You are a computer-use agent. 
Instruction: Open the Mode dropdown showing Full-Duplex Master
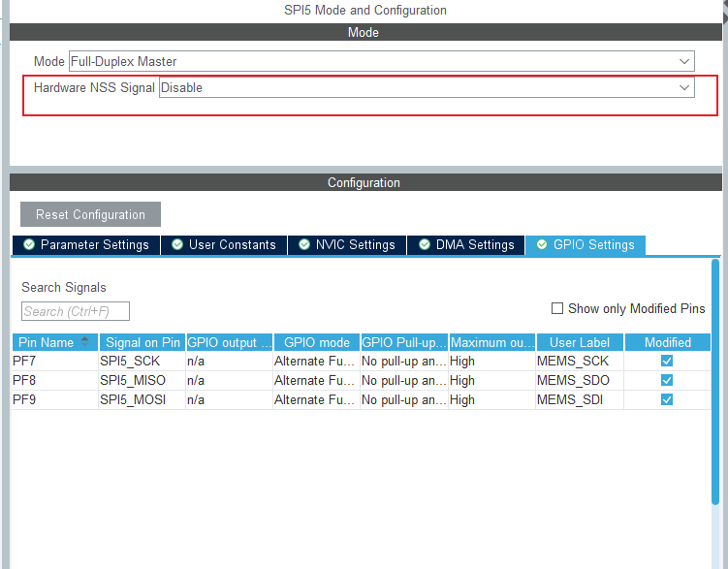(x=382, y=61)
